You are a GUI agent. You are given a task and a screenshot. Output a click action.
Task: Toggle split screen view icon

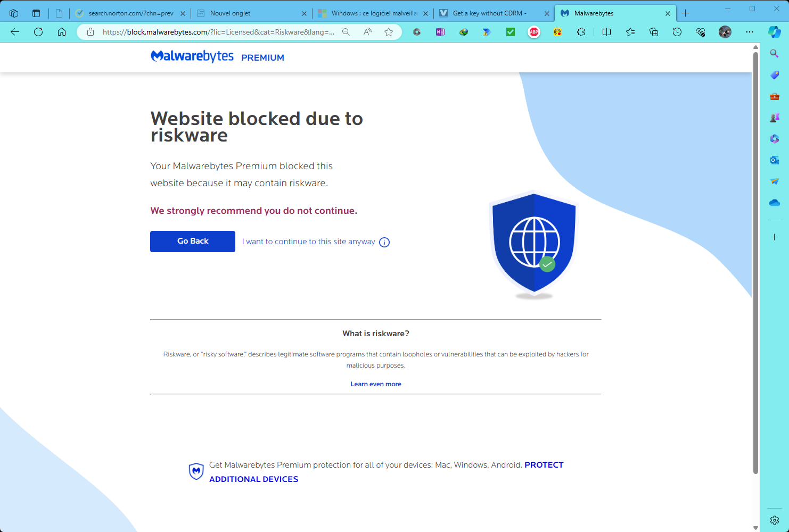click(606, 32)
